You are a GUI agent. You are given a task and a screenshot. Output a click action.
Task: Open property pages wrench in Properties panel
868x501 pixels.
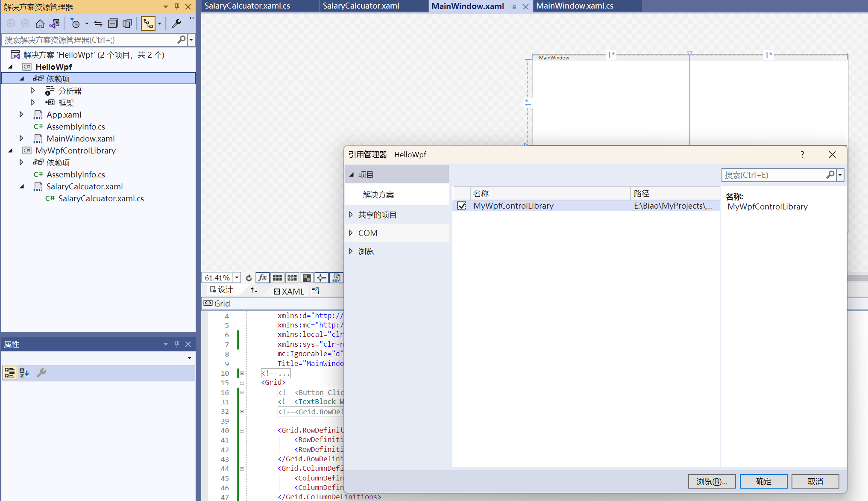41,373
